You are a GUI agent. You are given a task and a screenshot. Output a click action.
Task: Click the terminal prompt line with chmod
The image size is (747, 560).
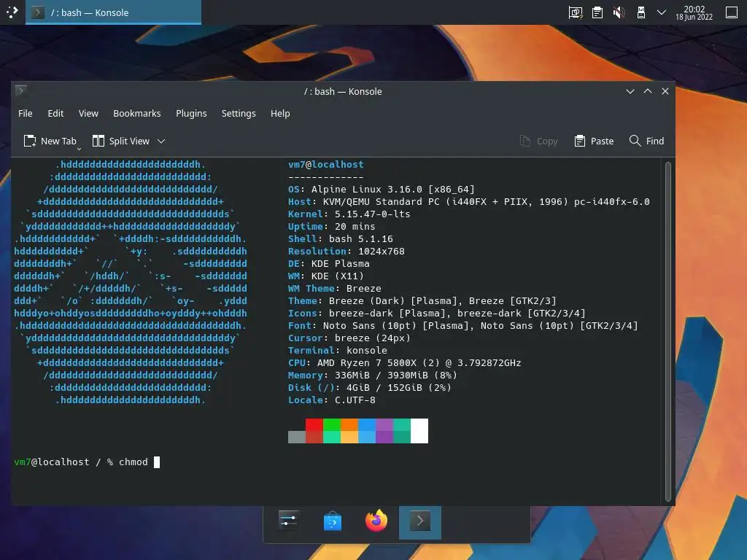click(x=88, y=462)
